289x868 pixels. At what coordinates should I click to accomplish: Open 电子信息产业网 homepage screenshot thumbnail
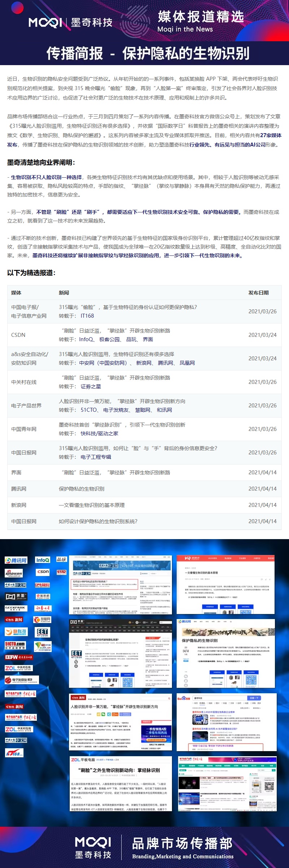tap(227, 784)
